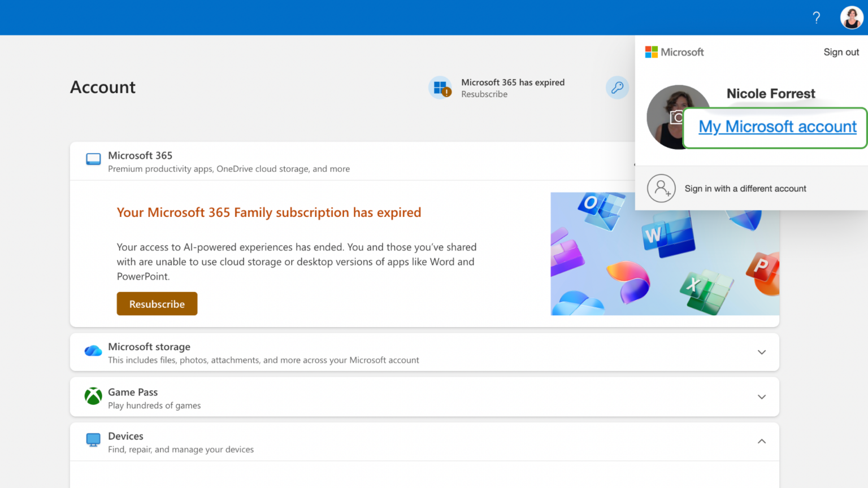
Task: Open the help question mark icon
Action: (816, 18)
